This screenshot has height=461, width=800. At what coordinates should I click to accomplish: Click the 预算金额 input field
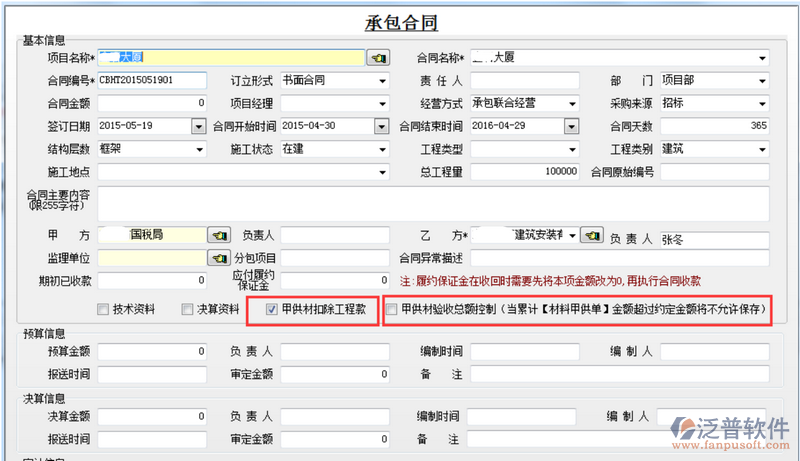(x=152, y=351)
